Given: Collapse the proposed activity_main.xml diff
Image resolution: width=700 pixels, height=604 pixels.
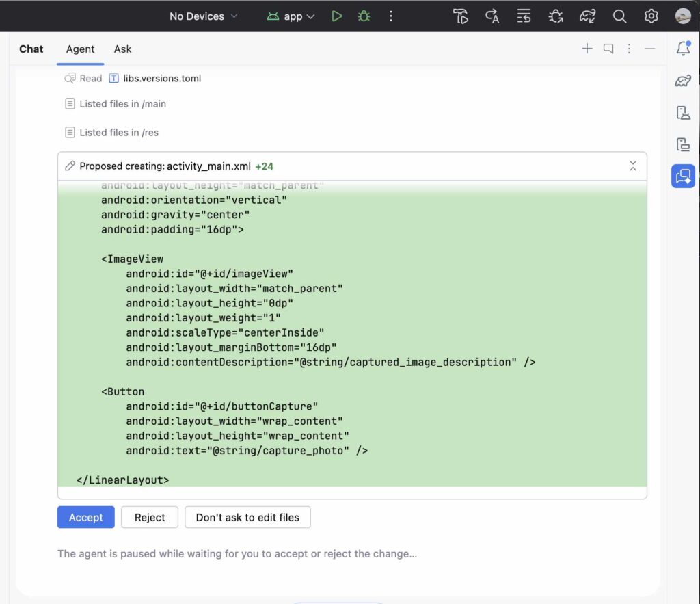Looking at the screenshot, I should [633, 166].
